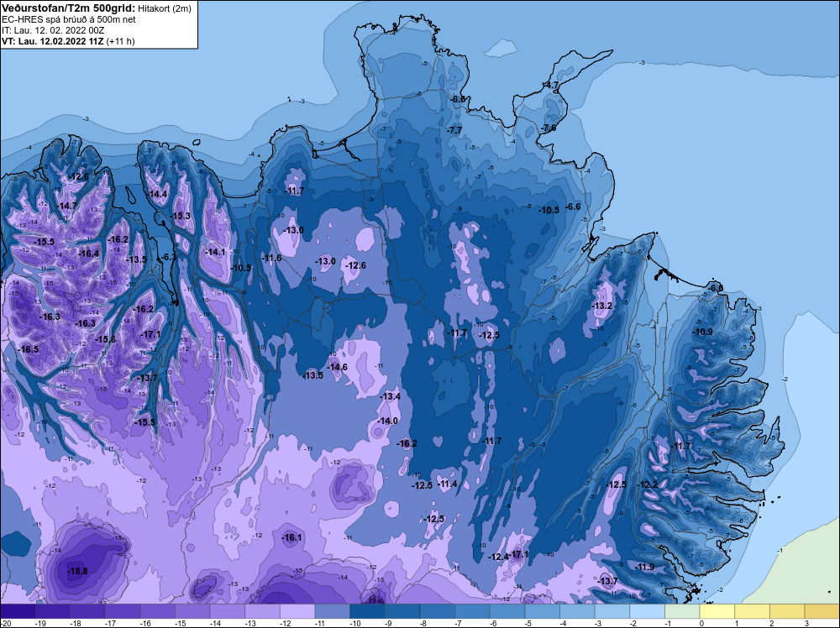Select the legend swatch between -13 and -12

(x=262, y=611)
